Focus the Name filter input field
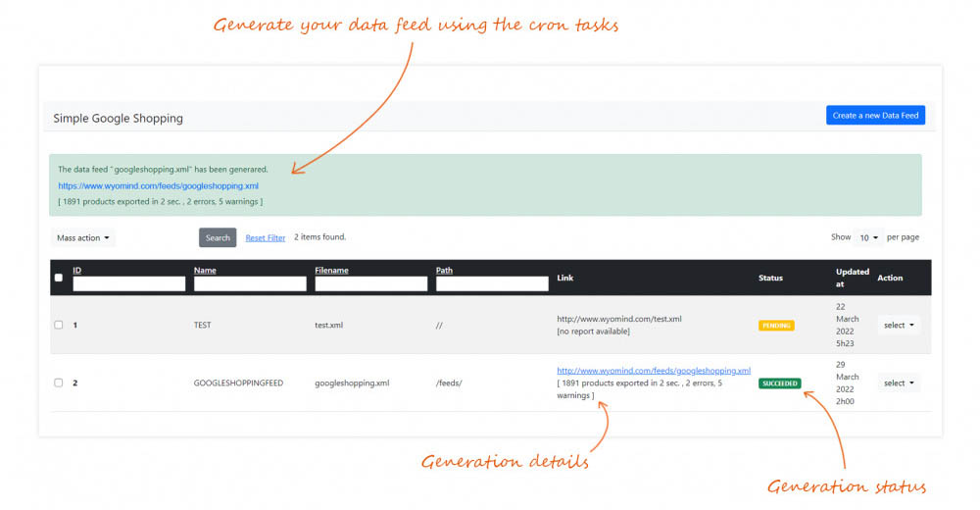 (x=250, y=283)
